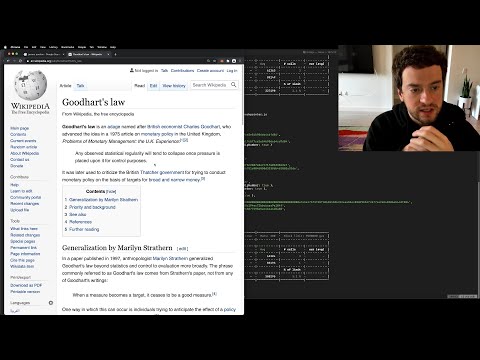Image resolution: width=480 pixels, height=360 pixels.
Task: Click the Permanent link item
Action: (x=23, y=247)
